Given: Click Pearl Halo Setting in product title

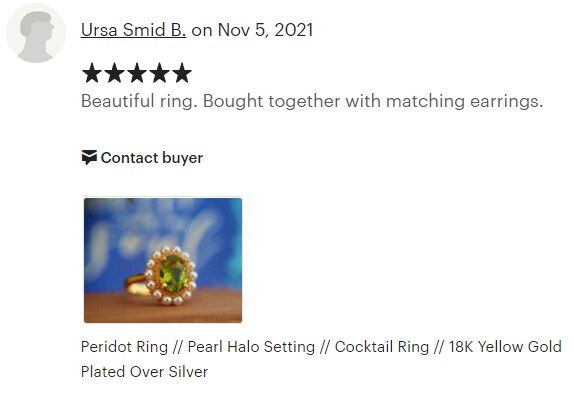Looking at the screenshot, I should click(251, 347).
